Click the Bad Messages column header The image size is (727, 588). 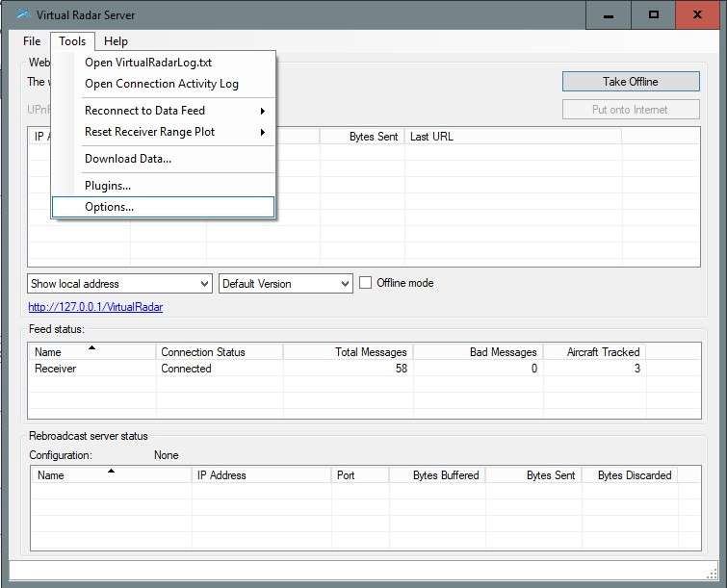click(x=478, y=352)
